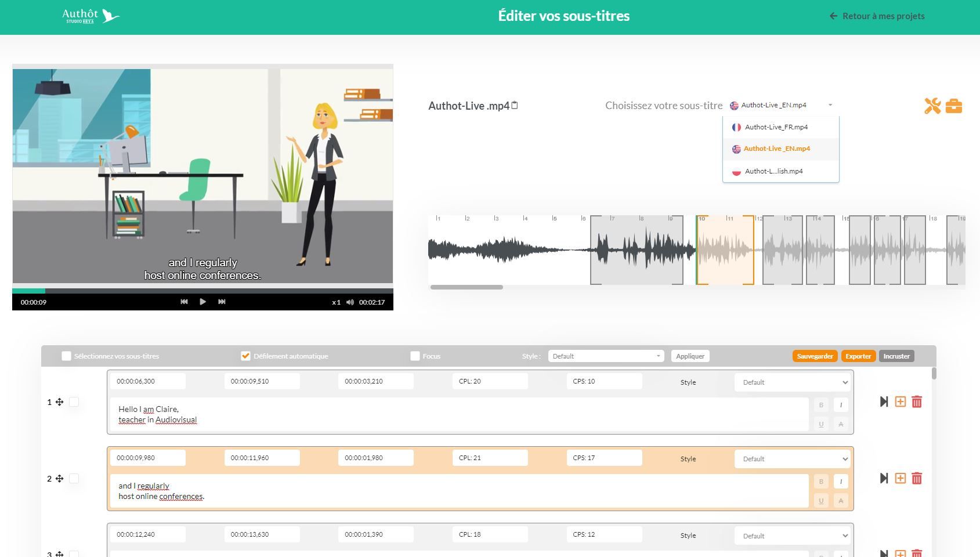Open the toolbar Style dropdown next to Appliquer

pos(606,356)
